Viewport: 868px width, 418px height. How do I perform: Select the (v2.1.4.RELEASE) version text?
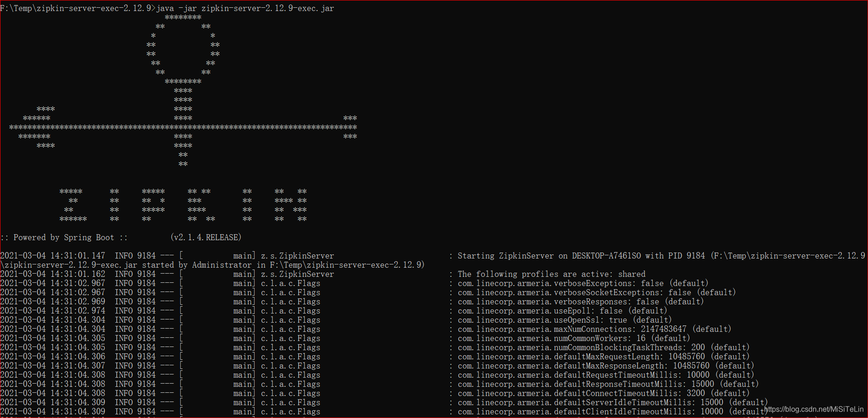point(206,237)
